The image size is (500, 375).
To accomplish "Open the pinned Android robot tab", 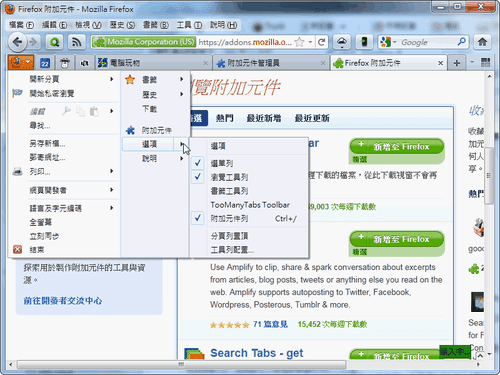I will pos(65,63).
